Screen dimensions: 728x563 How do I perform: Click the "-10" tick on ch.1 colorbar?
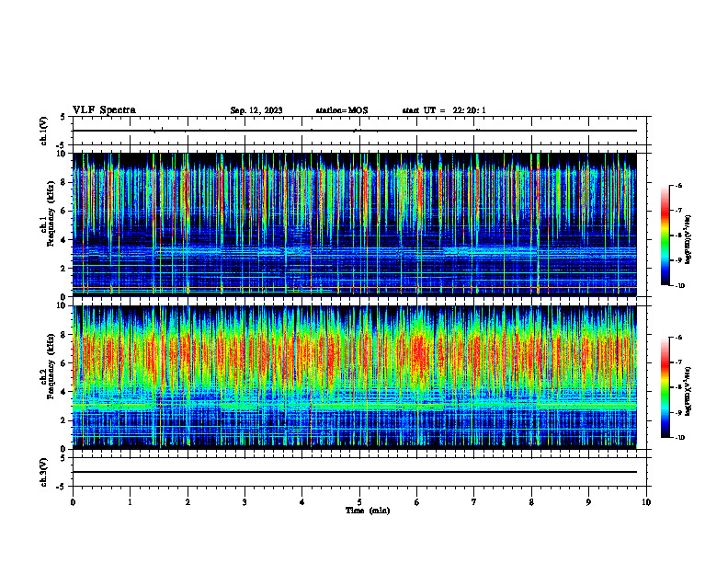click(x=679, y=285)
